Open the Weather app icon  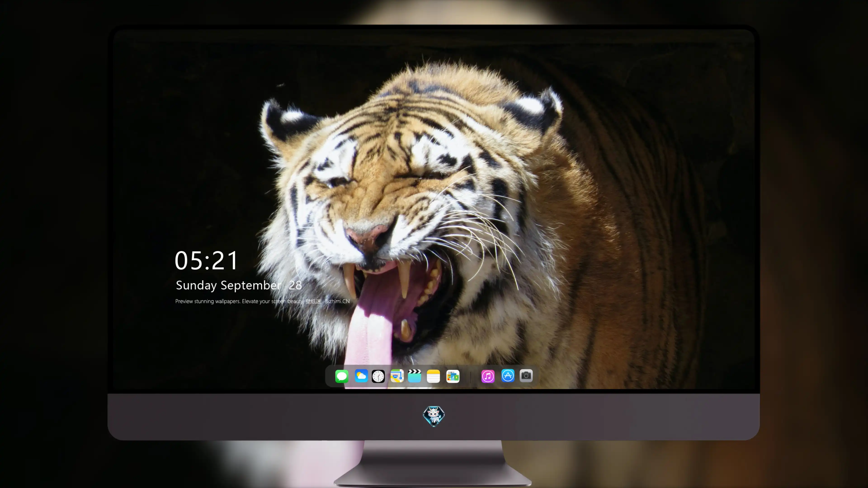(361, 376)
